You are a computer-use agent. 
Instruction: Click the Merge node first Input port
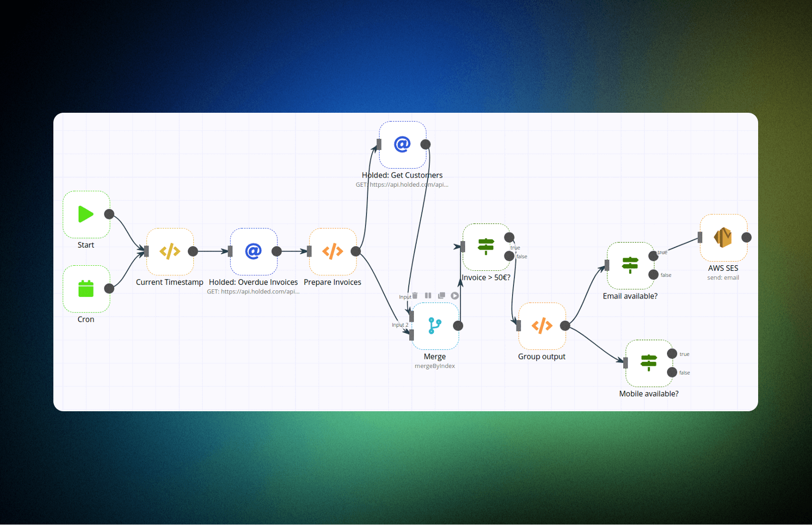coord(412,316)
